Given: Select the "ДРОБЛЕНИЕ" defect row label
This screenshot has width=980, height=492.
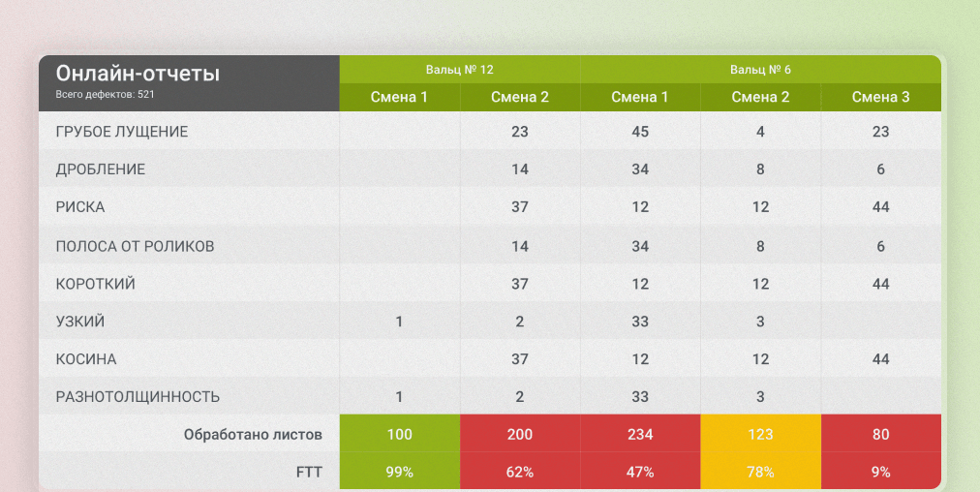Looking at the screenshot, I should [x=101, y=169].
